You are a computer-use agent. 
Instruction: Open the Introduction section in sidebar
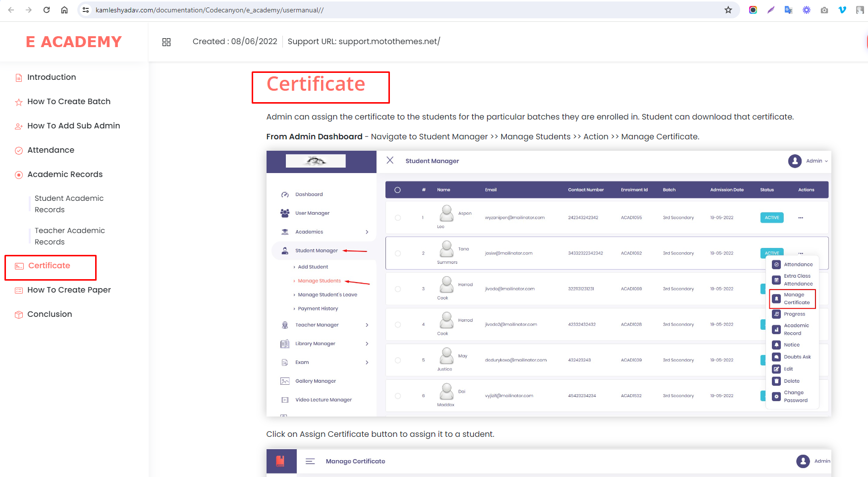click(x=52, y=77)
